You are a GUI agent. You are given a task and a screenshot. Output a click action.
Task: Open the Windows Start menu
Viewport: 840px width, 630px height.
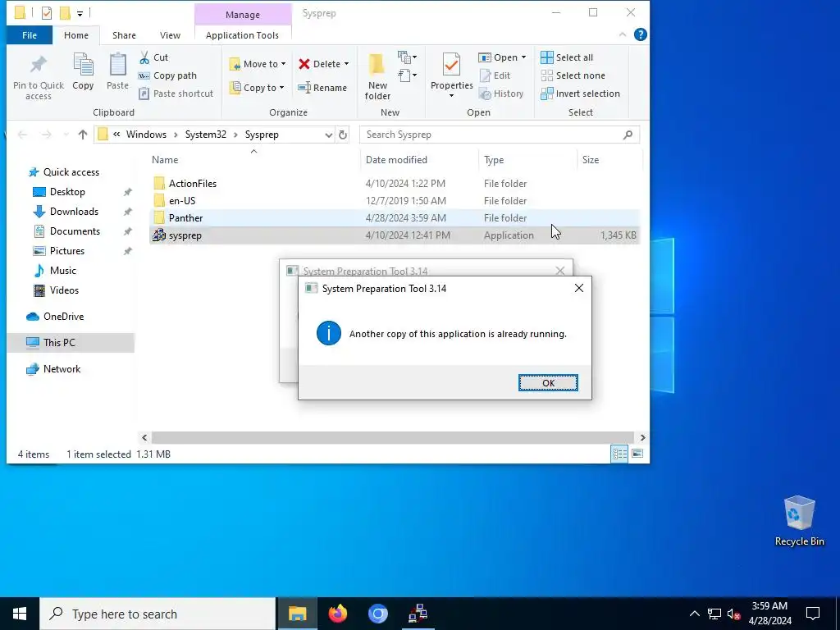(20, 614)
